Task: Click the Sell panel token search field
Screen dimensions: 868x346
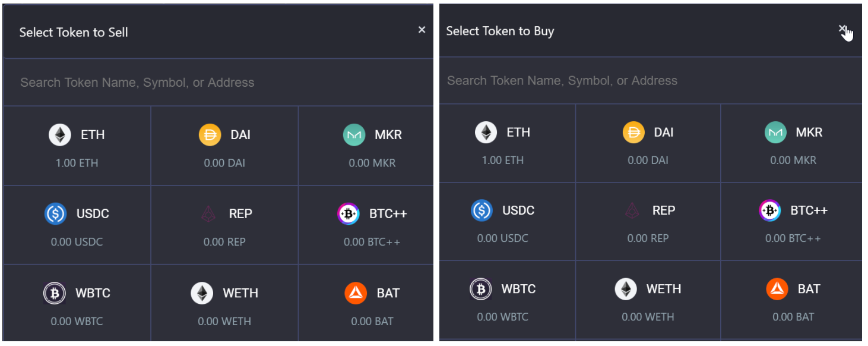Action: pyautogui.click(x=218, y=83)
